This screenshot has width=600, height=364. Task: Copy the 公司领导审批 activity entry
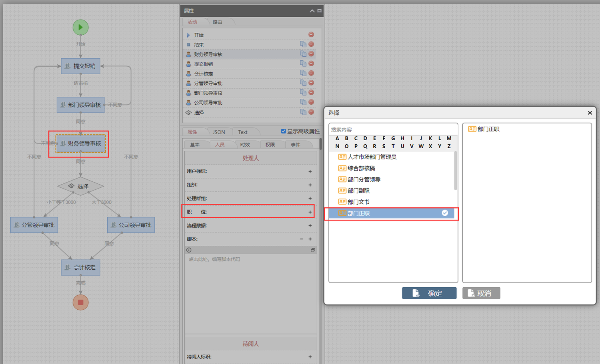303,102
